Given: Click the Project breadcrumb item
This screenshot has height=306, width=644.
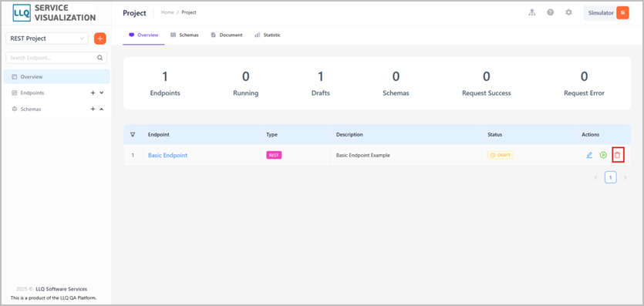Looking at the screenshot, I should (x=189, y=12).
